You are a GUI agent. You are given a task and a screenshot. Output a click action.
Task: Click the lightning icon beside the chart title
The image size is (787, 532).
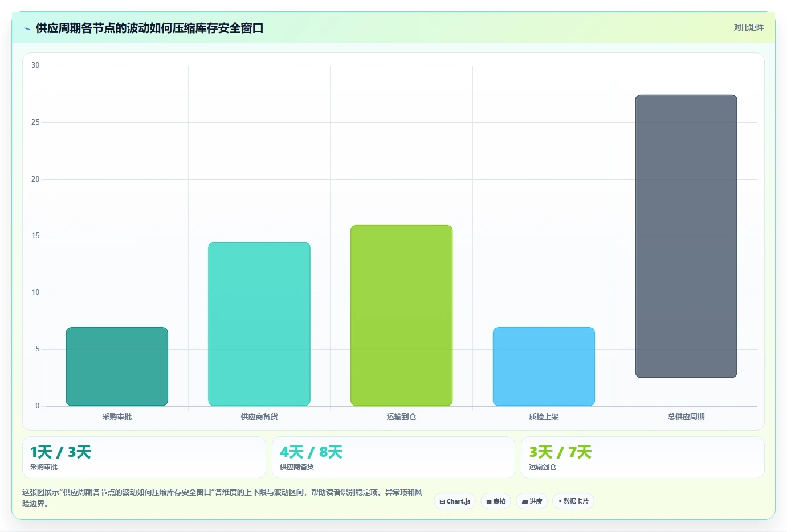pos(27,28)
